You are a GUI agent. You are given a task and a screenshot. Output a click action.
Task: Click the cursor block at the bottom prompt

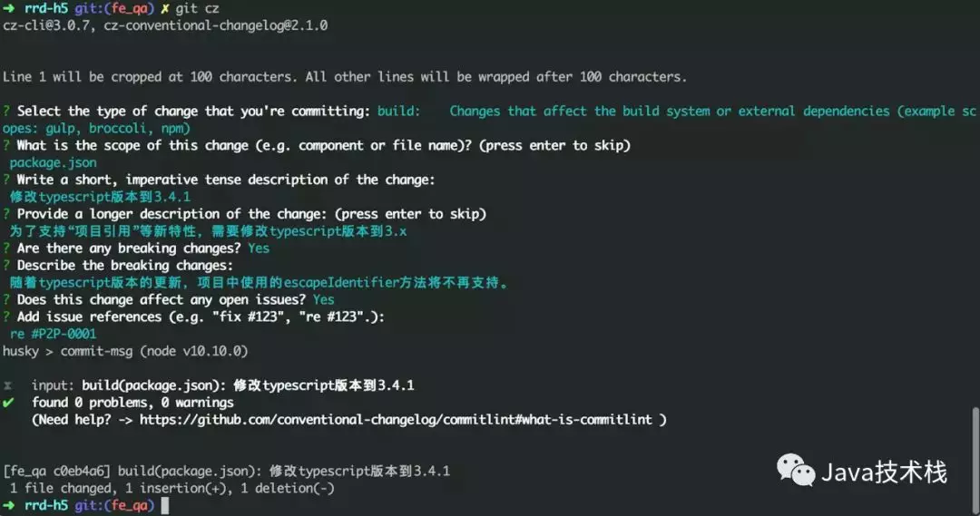pyautogui.click(x=163, y=505)
